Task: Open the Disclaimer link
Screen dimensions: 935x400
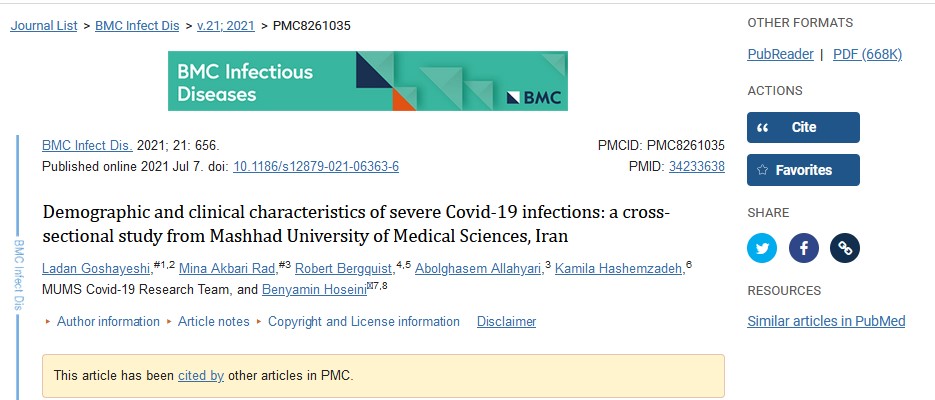Action: pyautogui.click(x=506, y=322)
